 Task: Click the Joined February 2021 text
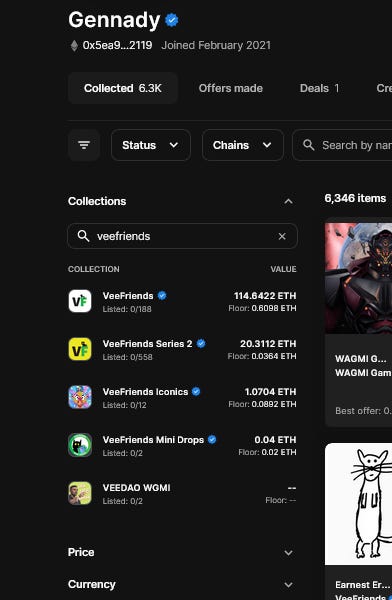pos(216,45)
